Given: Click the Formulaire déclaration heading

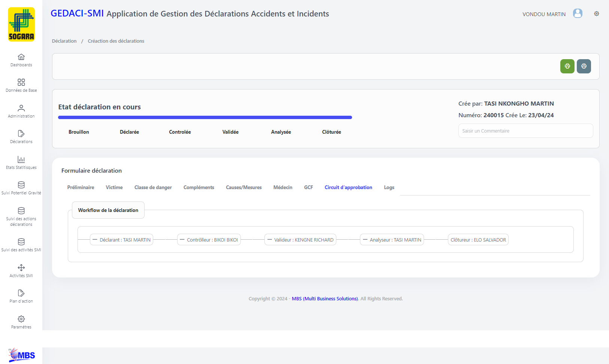Looking at the screenshot, I should [x=91, y=171].
